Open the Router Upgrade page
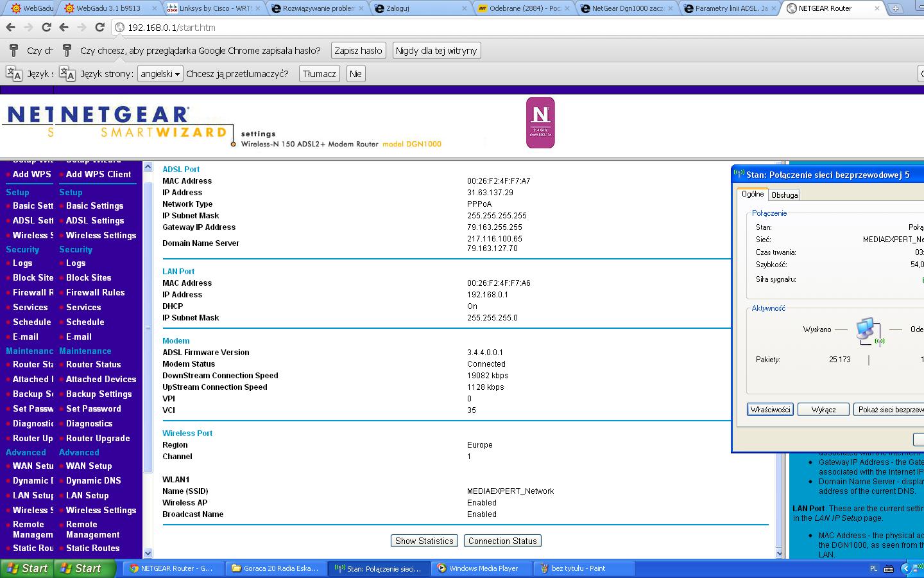This screenshot has height=578, width=924. tap(98, 438)
